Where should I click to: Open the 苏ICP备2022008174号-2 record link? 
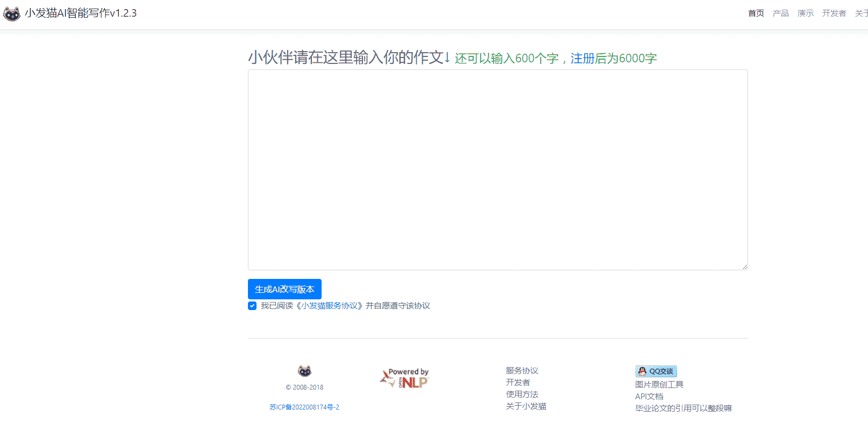(x=304, y=407)
